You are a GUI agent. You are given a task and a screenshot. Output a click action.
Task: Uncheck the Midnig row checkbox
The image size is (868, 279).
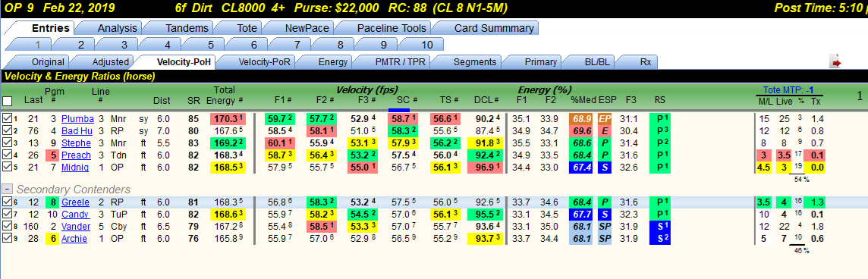tap(7, 167)
